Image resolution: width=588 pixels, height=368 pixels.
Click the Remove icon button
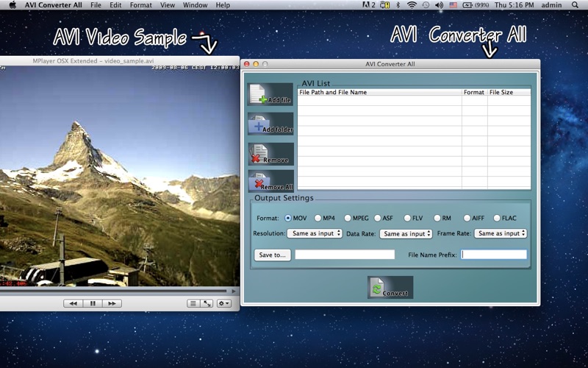click(270, 154)
